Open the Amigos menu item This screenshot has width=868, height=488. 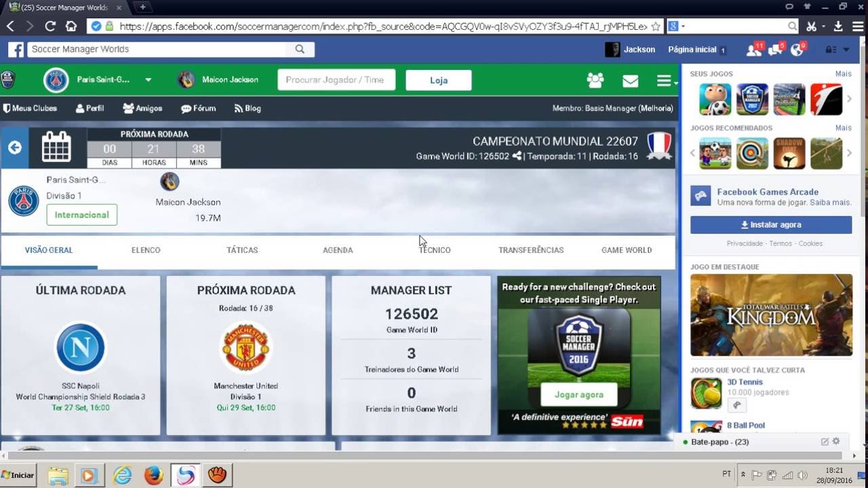pyautogui.click(x=142, y=108)
